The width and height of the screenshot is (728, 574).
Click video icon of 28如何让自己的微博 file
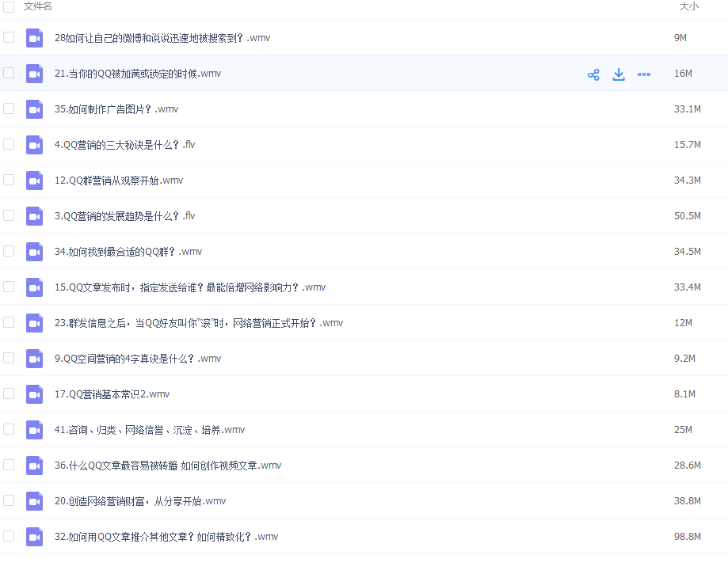[x=34, y=38]
